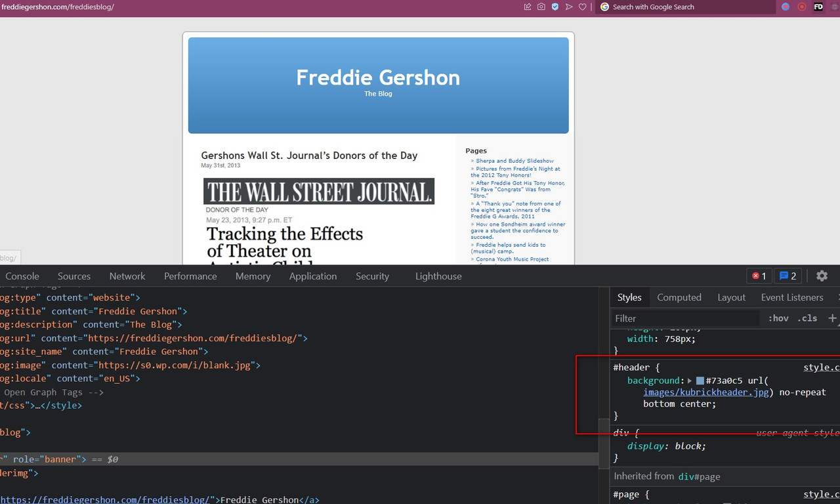Open the DevTools issues message counter
The image size is (840, 504).
point(787,276)
